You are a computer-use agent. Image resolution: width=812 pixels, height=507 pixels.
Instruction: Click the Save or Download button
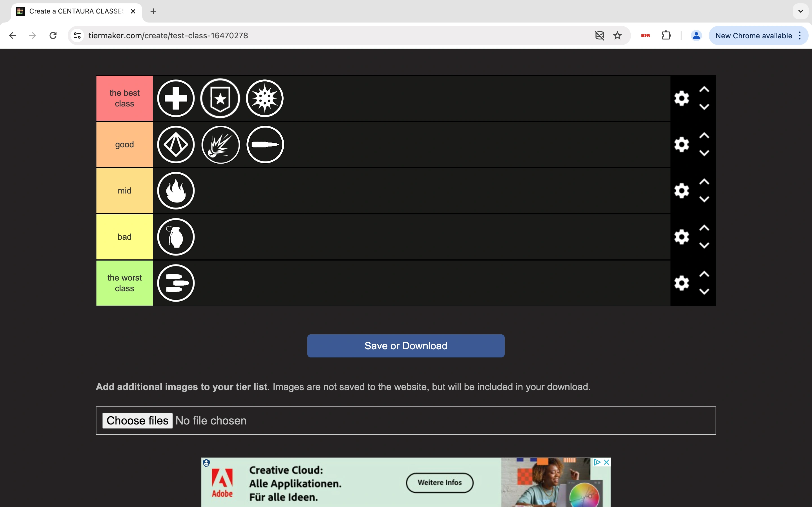point(406,346)
